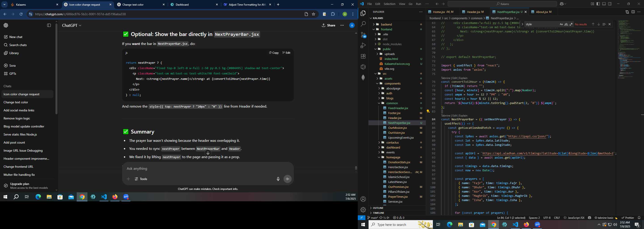The height and width of the screenshot is (229, 644).
Task: Open Changes compare icon in editor toolbar
Action: 627,12
